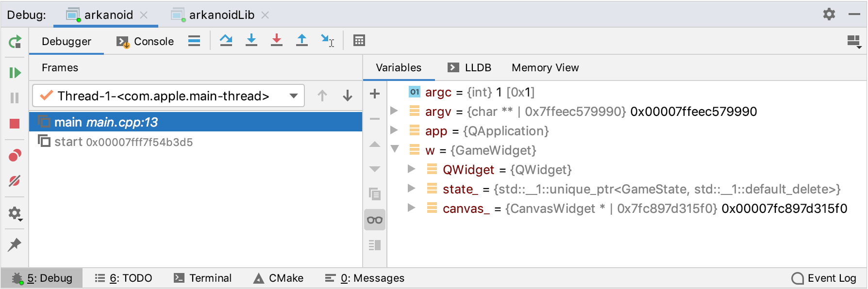Open Evaluate Expression calculator
The width and height of the screenshot is (868, 289).
coord(359,41)
